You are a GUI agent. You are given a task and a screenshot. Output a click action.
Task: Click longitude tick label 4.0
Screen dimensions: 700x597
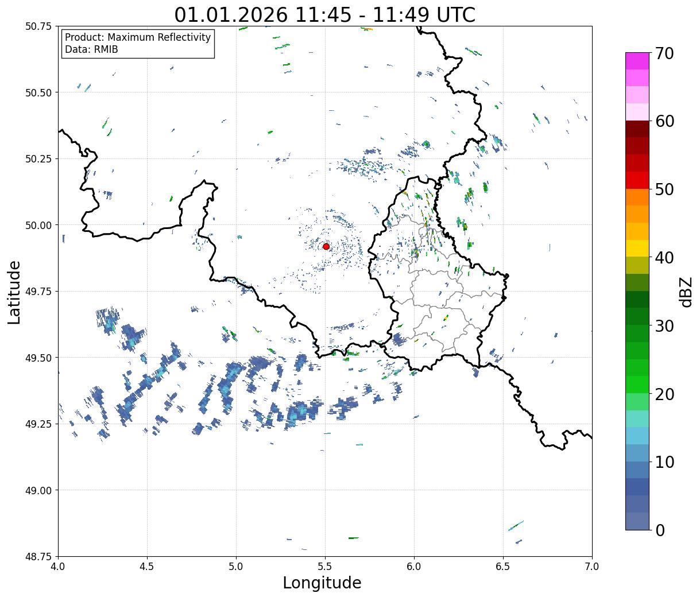click(x=59, y=567)
